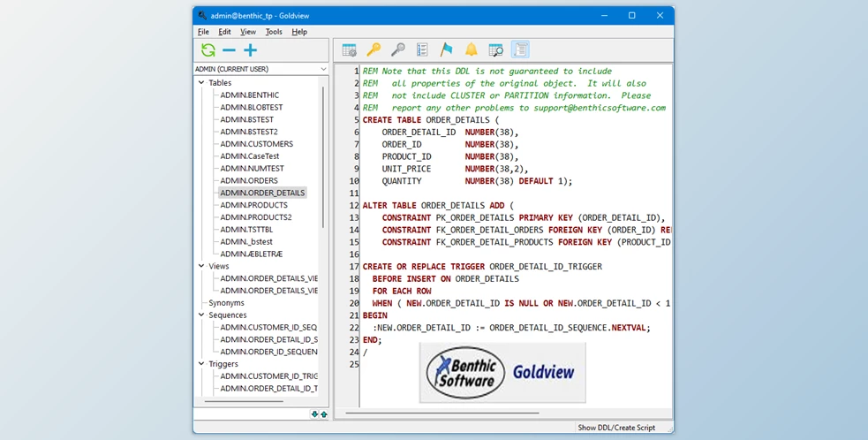The height and width of the screenshot is (440, 868).
Task: Click the Show DDL script icon
Action: 520,50
